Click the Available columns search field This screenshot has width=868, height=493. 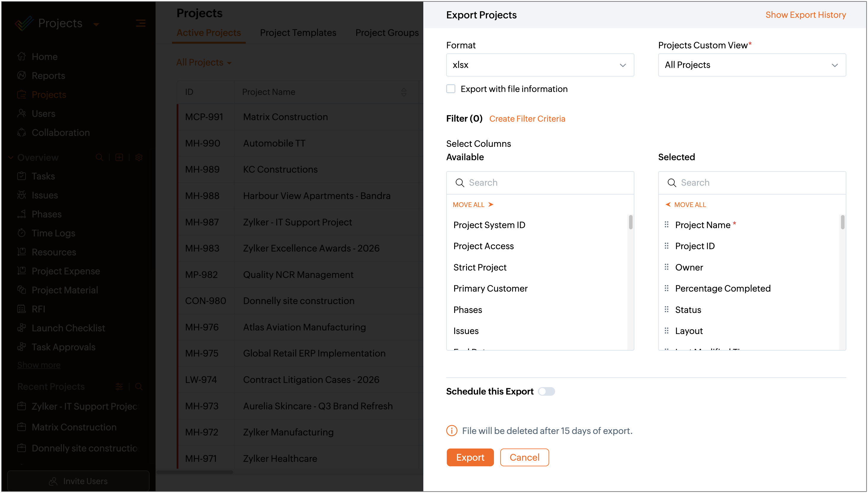540,183
